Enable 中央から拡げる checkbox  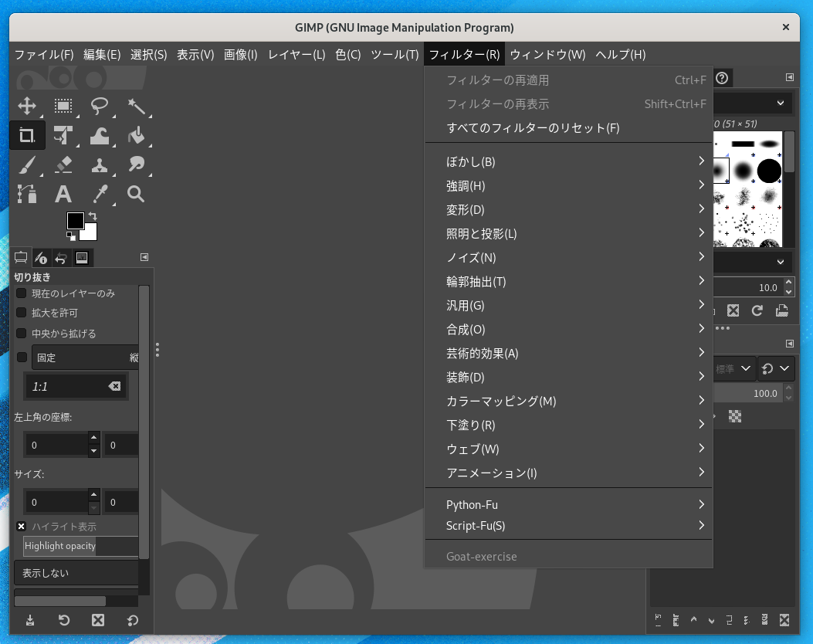coord(22,334)
